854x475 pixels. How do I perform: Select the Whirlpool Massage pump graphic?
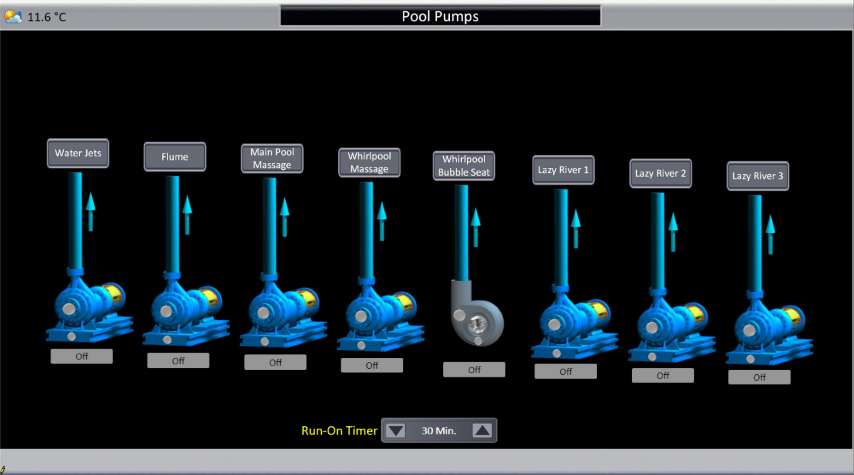tap(378, 315)
